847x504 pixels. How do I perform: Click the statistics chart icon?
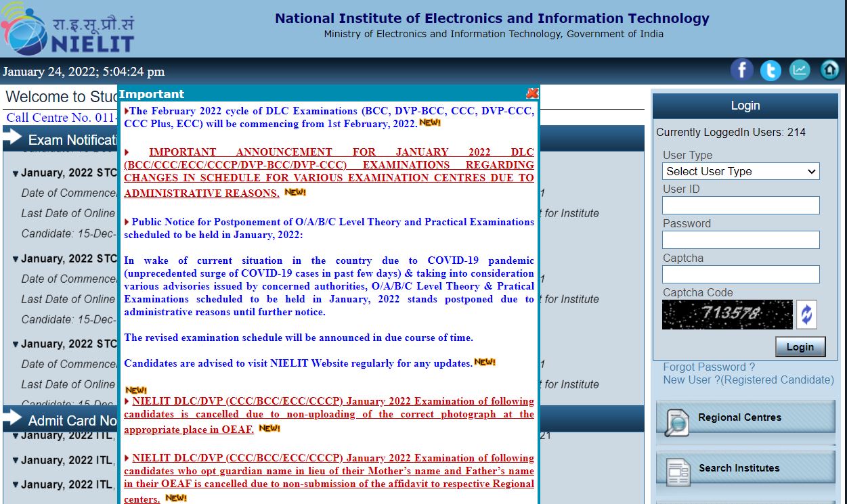(x=800, y=70)
